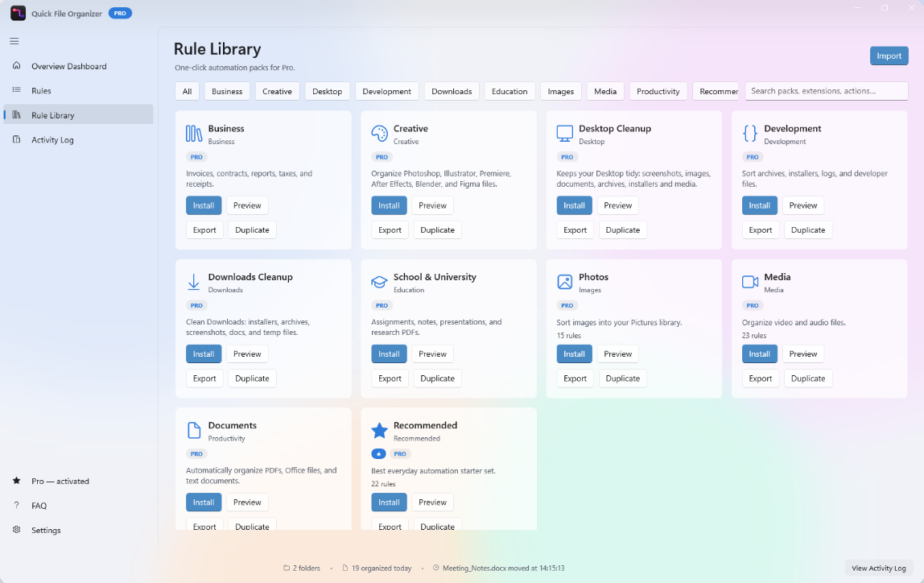Click the '2 folders' status text
924x583 pixels.
307,569
